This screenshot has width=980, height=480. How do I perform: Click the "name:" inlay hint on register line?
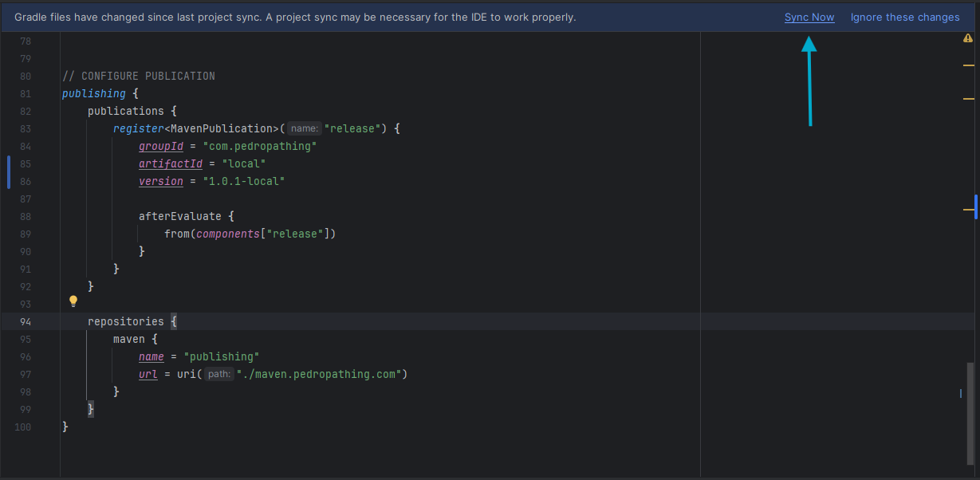point(305,129)
